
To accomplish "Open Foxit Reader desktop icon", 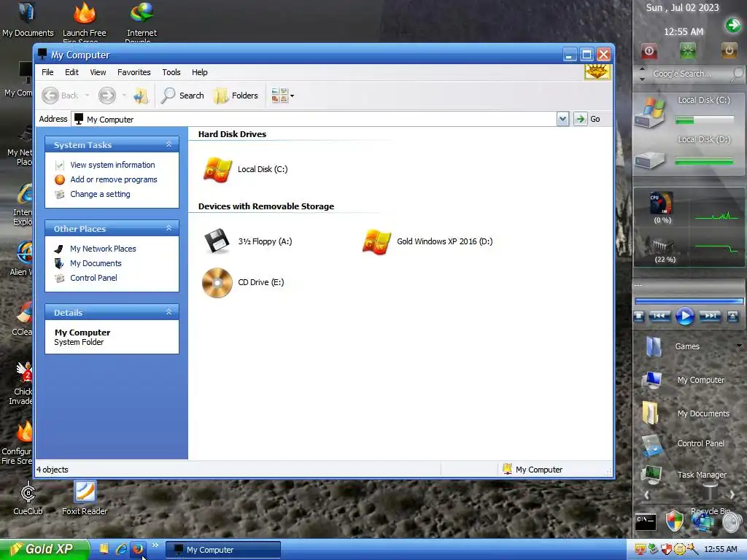I will point(85,499).
